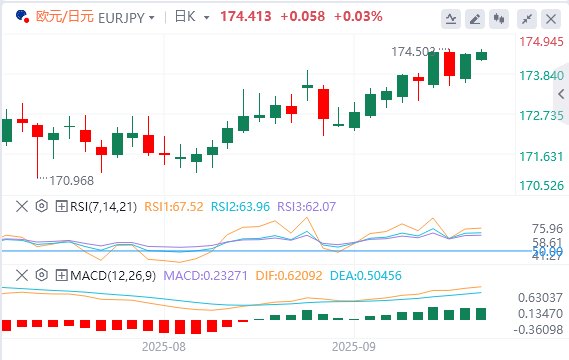Remove the RSI indicator panel
The image size is (569, 360).
point(22,206)
